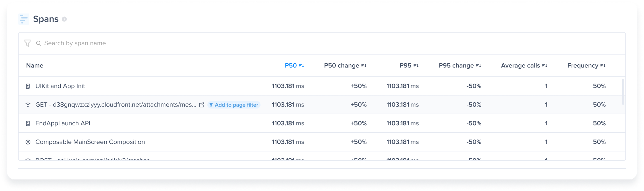Click the Spans section header icon
This screenshot has height=191, width=644.
[24, 19]
